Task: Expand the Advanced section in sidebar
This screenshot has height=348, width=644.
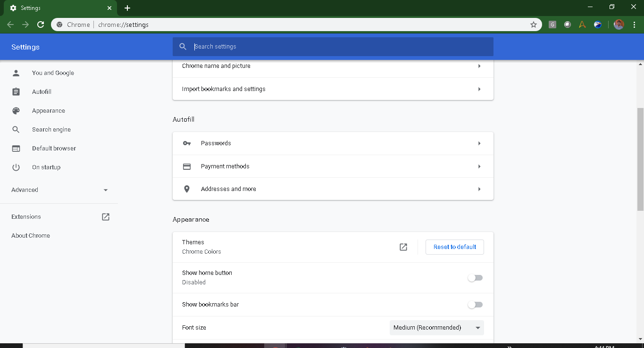Action: (59, 190)
